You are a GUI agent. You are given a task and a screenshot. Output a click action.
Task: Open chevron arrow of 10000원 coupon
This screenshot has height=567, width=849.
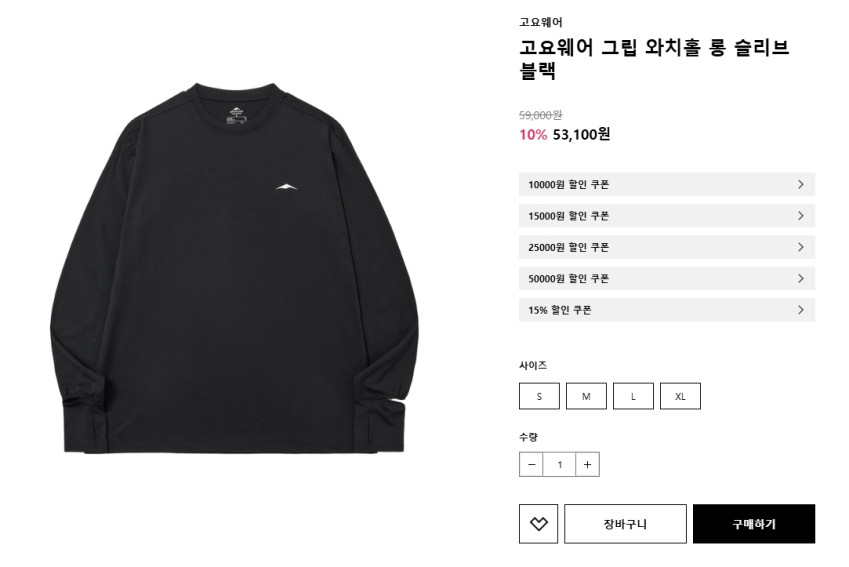[801, 185]
